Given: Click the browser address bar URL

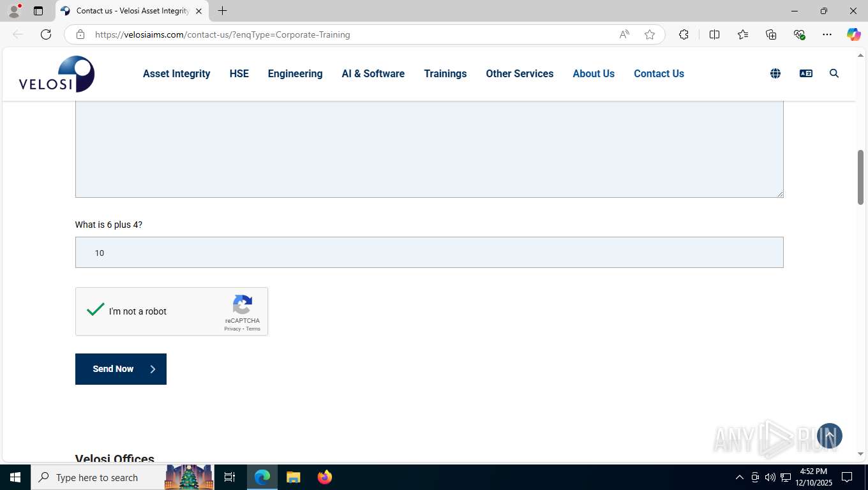Looking at the screenshot, I should (x=223, y=34).
